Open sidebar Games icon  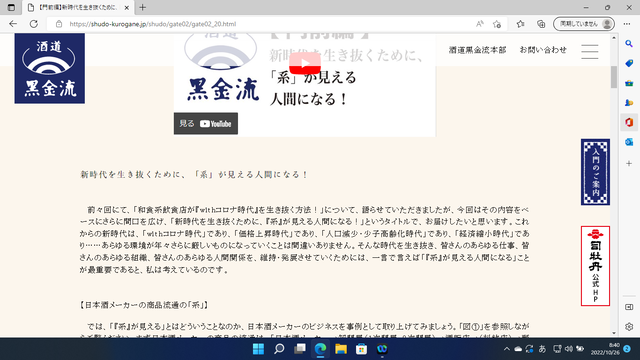click(x=629, y=103)
